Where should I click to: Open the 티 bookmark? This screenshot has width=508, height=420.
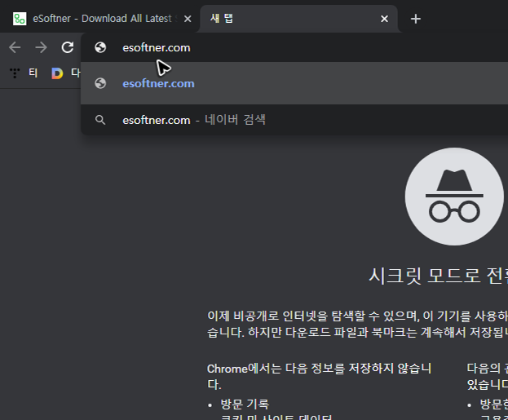click(33, 73)
